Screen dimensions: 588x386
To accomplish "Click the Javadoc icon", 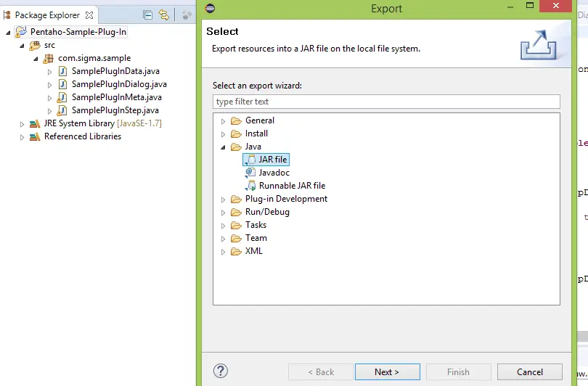I will (x=250, y=173).
